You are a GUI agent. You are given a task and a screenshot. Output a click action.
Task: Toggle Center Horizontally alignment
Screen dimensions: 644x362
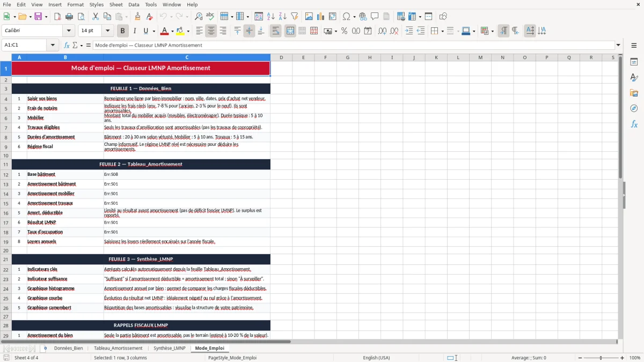[x=211, y=31]
